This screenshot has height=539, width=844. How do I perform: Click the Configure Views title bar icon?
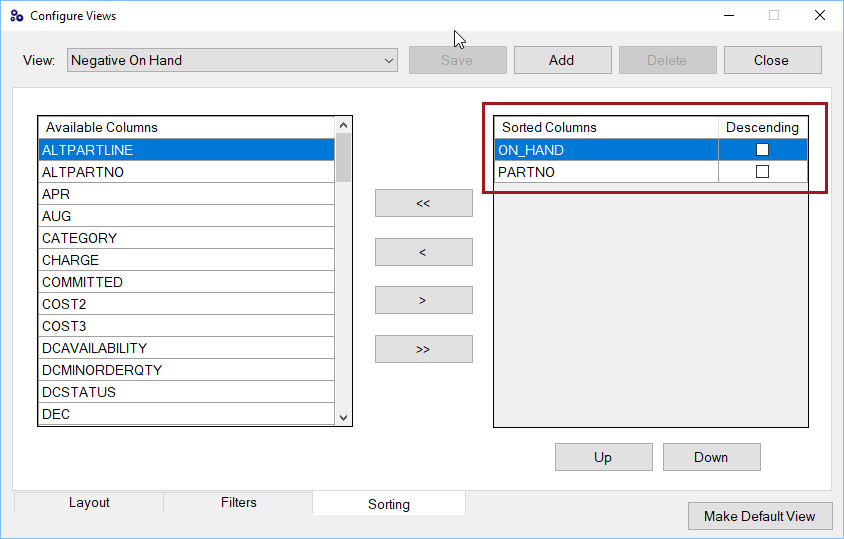(x=17, y=16)
